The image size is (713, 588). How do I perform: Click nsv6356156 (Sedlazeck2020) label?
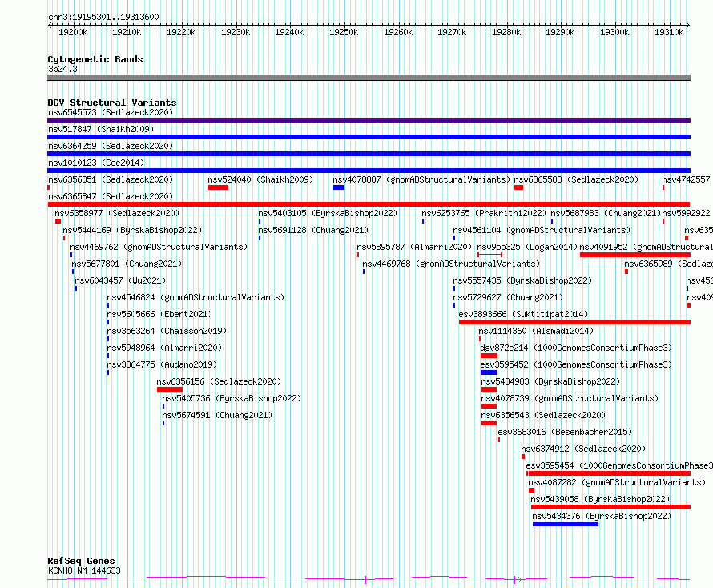coord(219,381)
